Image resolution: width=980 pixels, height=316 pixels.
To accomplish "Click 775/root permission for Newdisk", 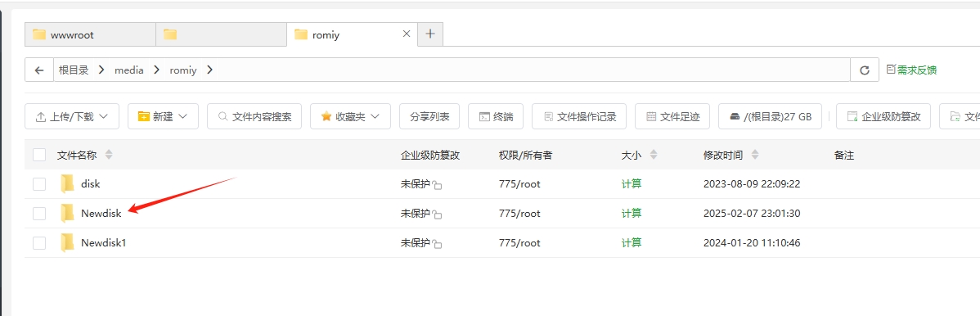I will click(x=519, y=214).
